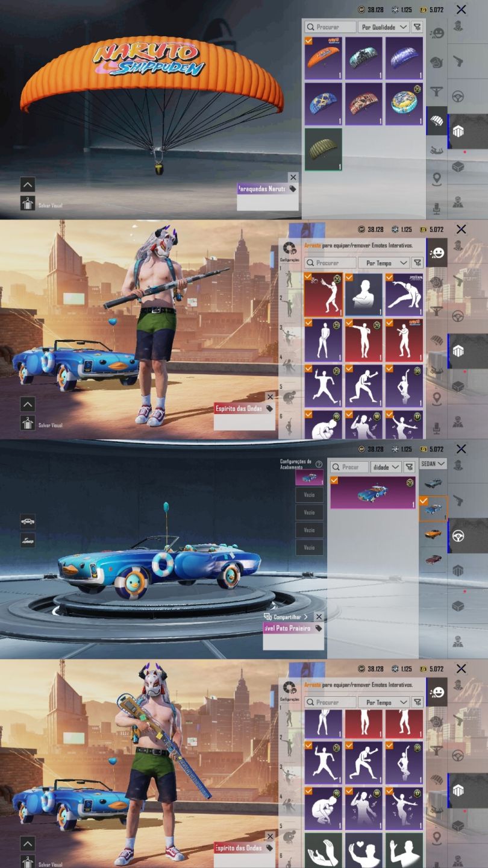Click the tag icon on Paraquedas Naruto label

point(293,189)
